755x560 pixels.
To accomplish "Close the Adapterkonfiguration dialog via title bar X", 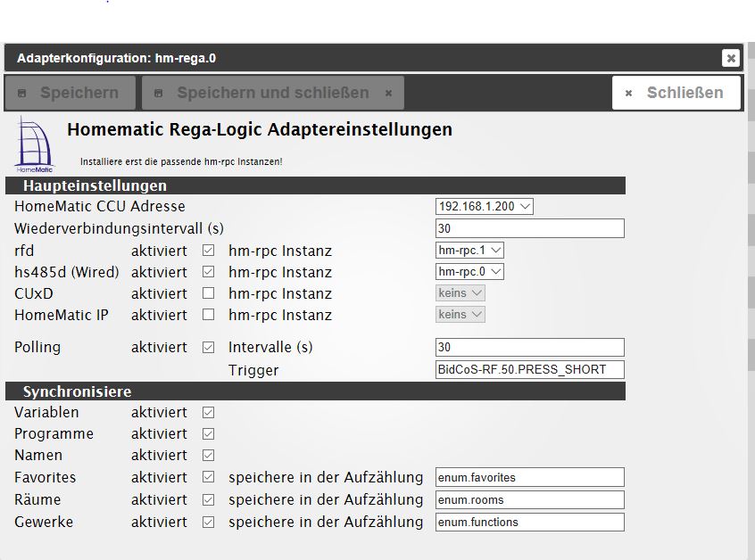I will (x=730, y=58).
